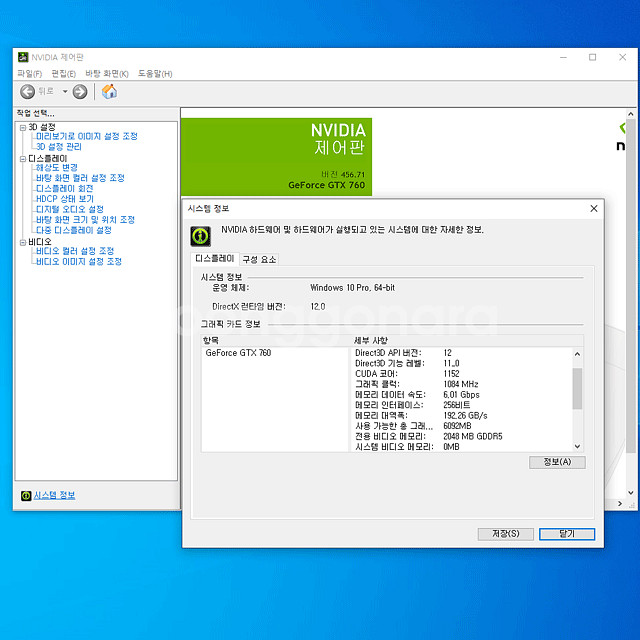
Task: Click the Forward arrow toolbar icon
Action: point(80,91)
